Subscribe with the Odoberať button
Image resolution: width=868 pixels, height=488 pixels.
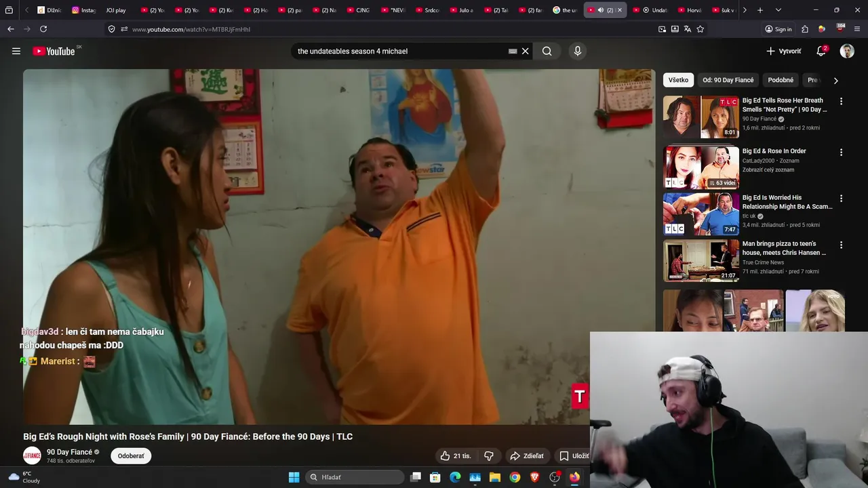[x=131, y=456]
